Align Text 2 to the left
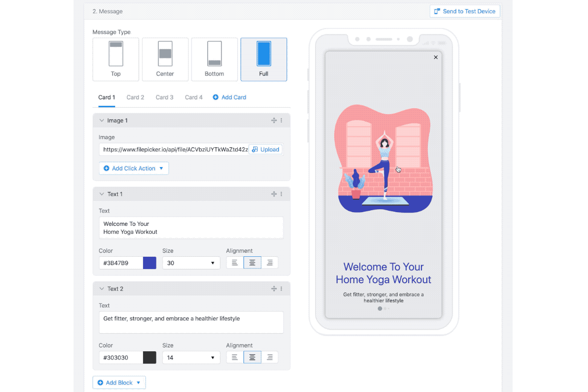 (235, 357)
